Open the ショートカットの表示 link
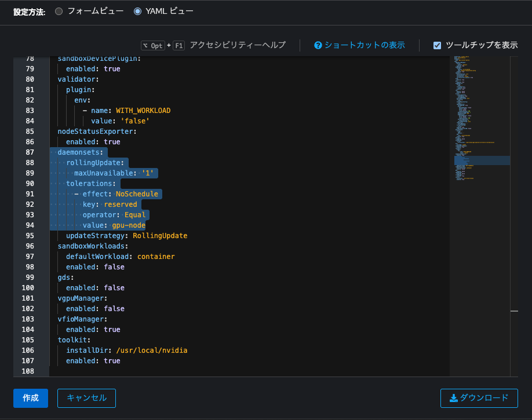Image resolution: width=532 pixels, height=420 pixels. click(365, 45)
